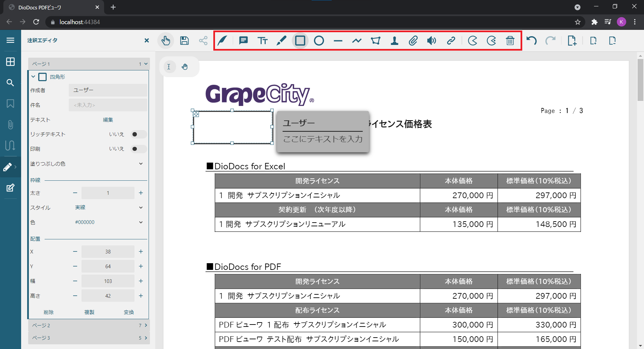Toggle the リッチテキスト switch
Image resolution: width=644 pixels, height=349 pixels.
tap(138, 134)
